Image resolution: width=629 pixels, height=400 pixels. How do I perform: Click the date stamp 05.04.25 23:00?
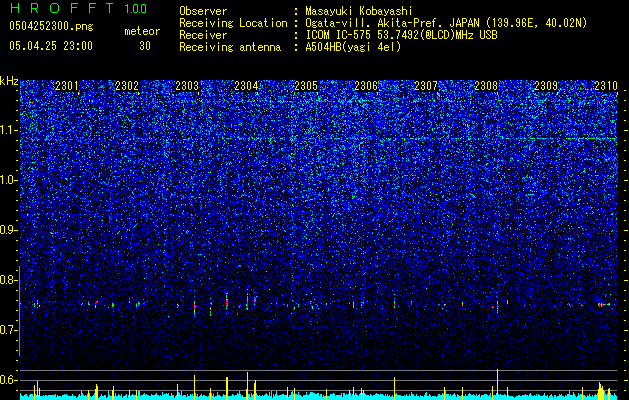51,46
